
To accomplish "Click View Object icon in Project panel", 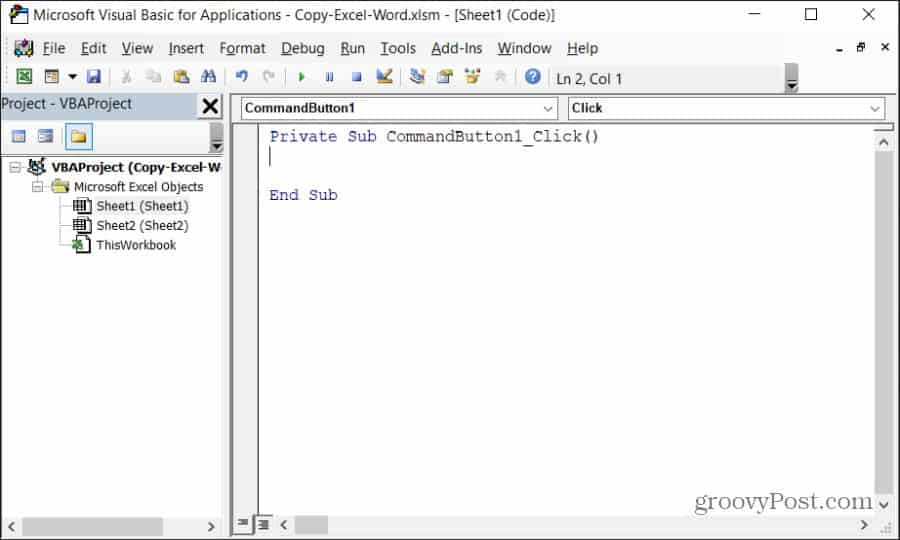I will coord(45,137).
